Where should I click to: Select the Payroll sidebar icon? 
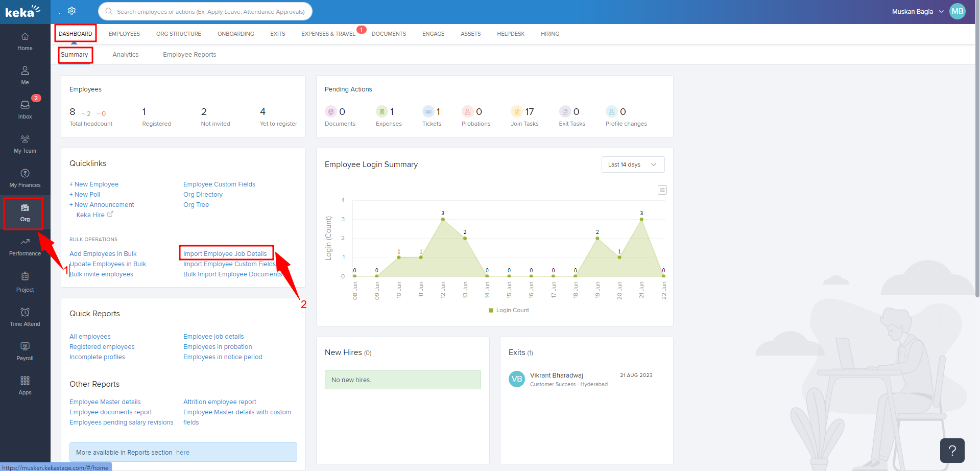[25, 351]
